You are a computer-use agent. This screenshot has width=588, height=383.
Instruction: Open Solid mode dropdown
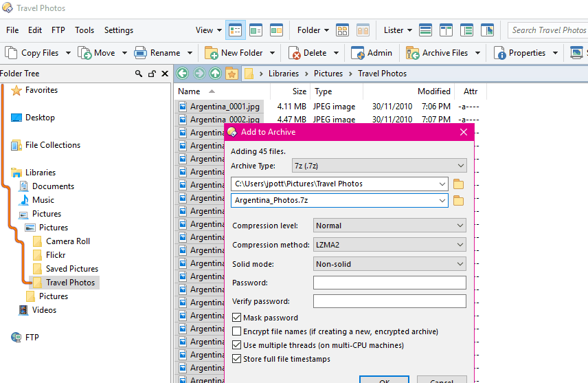pos(389,264)
